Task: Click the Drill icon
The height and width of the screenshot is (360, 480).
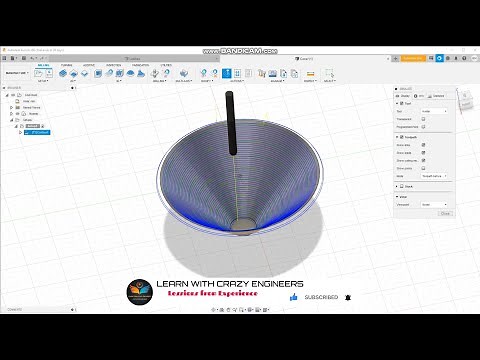Action: point(155,73)
